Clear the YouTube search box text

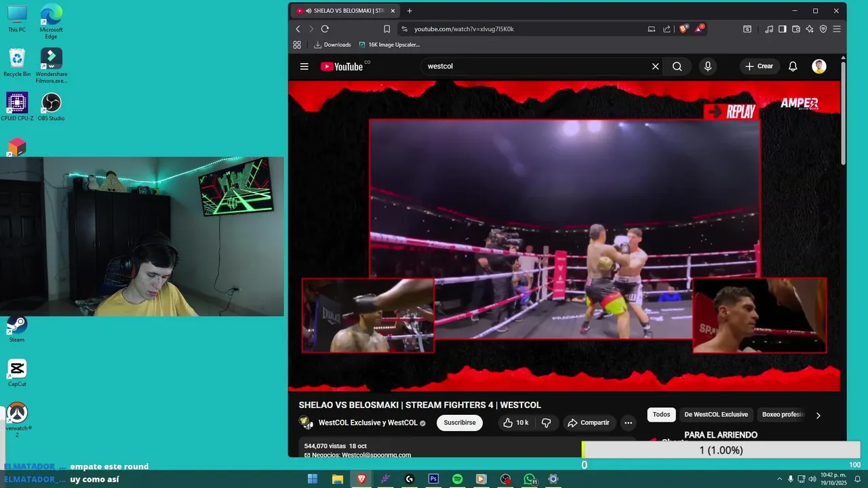tap(655, 66)
